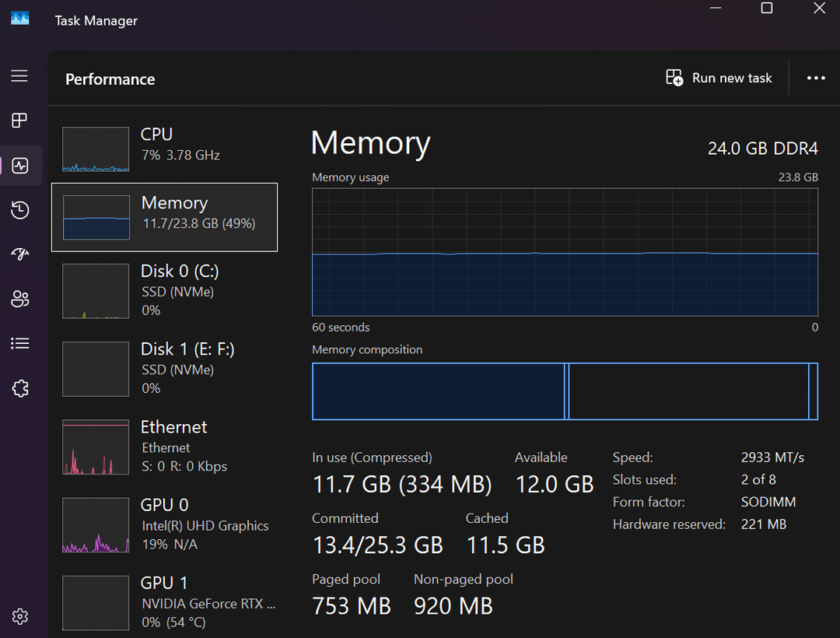Click the Ethernet mini graph thumbnail

(96, 447)
